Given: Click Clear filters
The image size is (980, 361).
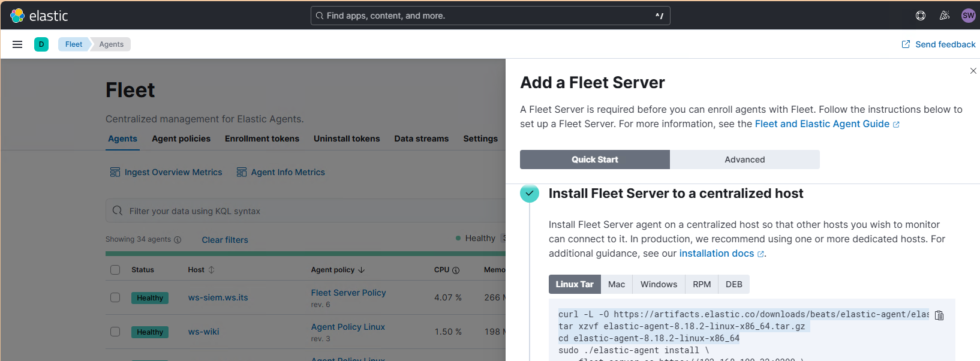Looking at the screenshot, I should (x=225, y=240).
